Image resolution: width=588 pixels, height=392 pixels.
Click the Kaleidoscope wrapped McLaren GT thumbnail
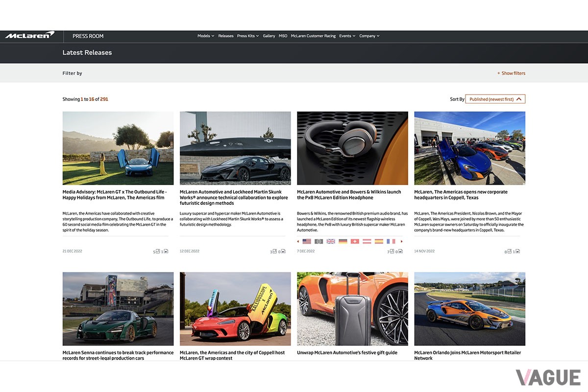(235, 309)
